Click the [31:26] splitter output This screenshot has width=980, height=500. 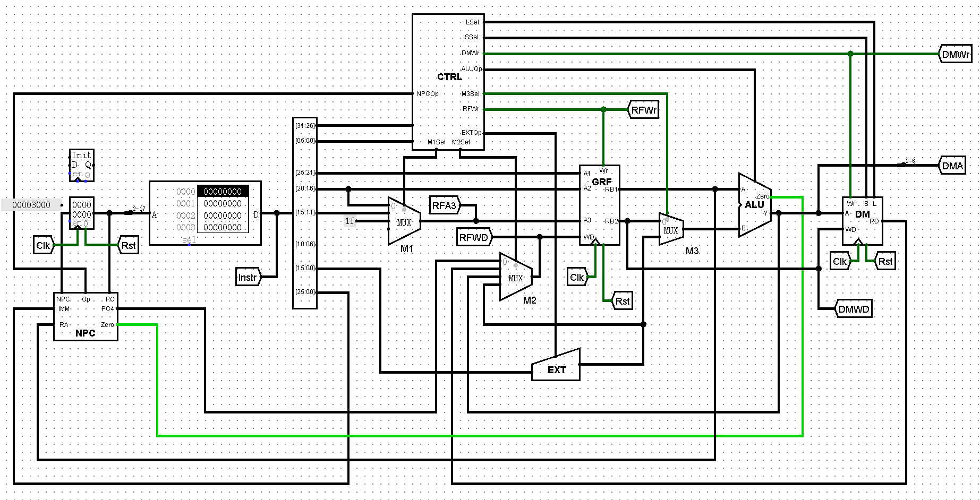click(305, 126)
